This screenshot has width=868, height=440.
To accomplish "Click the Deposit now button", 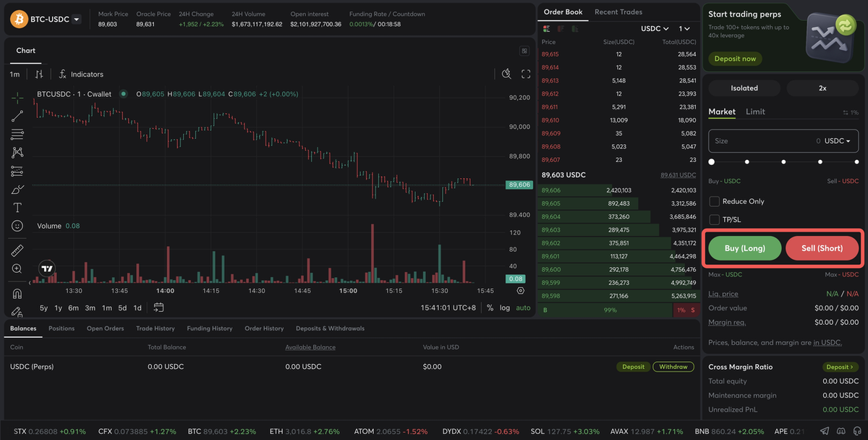I will coord(735,59).
